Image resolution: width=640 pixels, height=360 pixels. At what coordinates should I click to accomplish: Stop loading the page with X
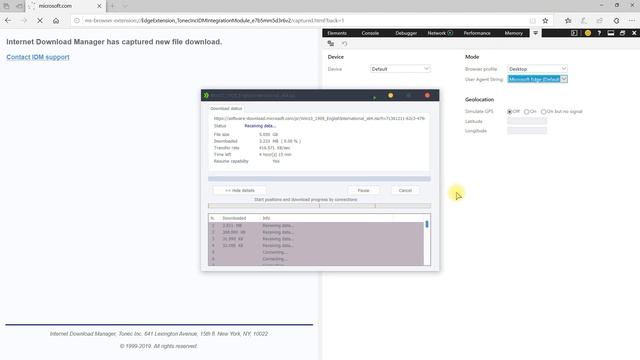click(40, 20)
